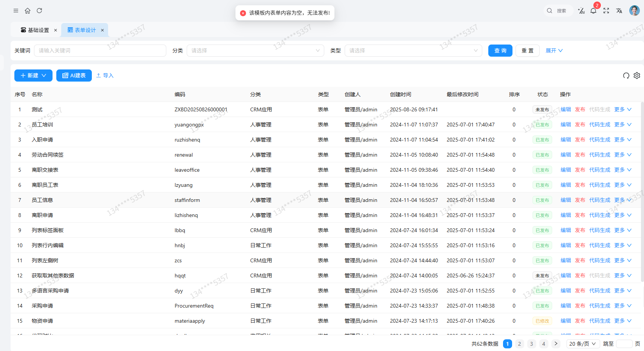Click 编辑 link for 员工培训 row

coord(565,125)
